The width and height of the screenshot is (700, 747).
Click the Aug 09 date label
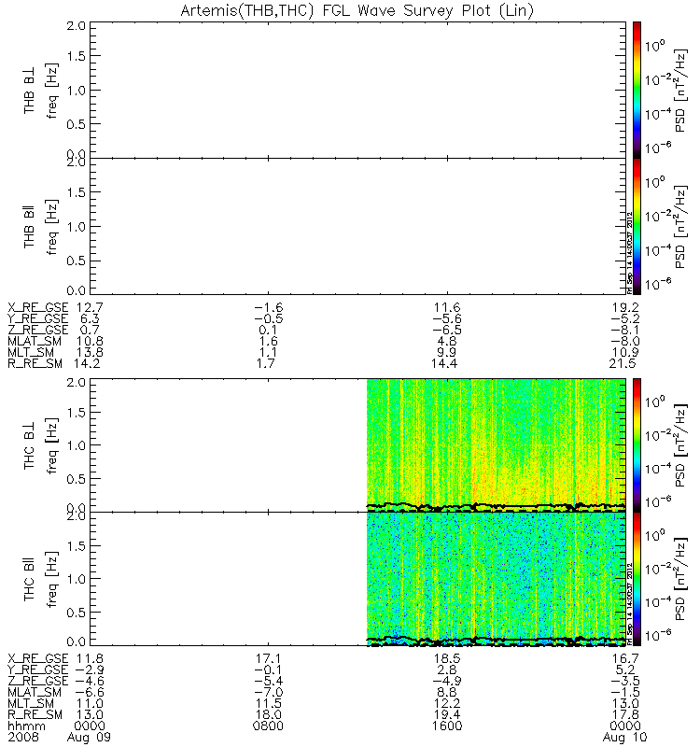[x=89, y=738]
